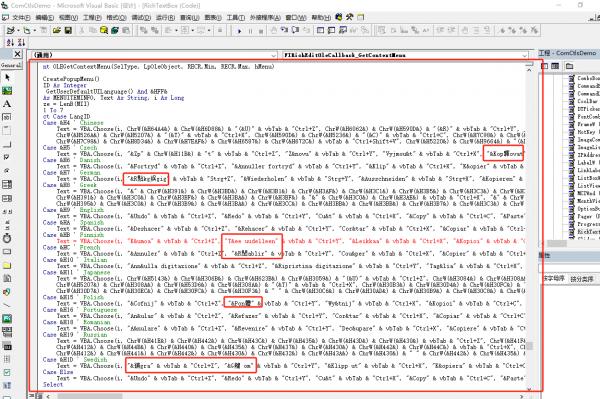
Task: Click the Start (run) triangle button
Action: (240, 31)
